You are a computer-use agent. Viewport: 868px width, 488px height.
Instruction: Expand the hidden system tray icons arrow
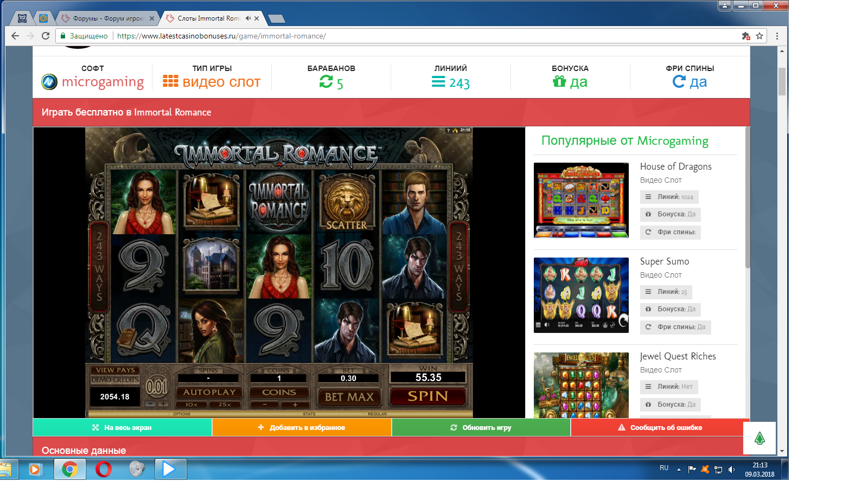pyautogui.click(x=679, y=470)
